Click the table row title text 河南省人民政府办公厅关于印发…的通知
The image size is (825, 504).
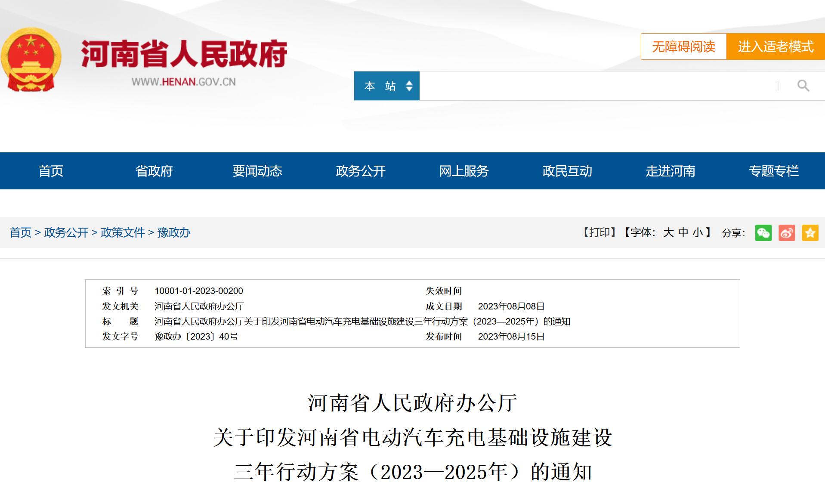coord(362,322)
